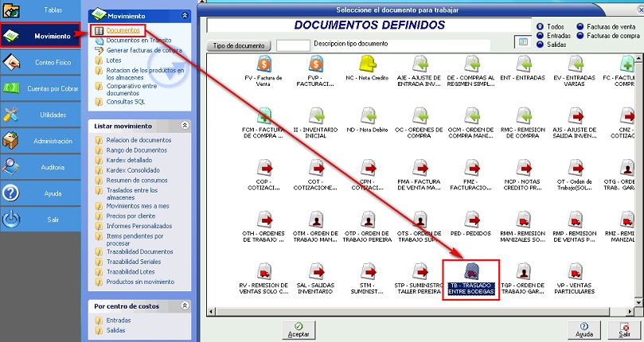
Task: Collapse the Movimiento panel section
Action: click(185, 15)
